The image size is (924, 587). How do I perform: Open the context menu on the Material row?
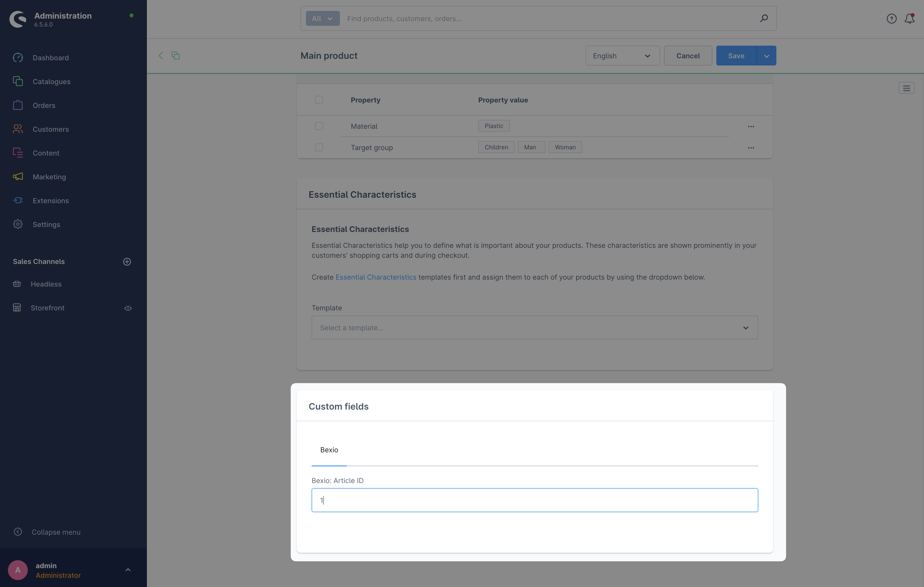point(751,126)
